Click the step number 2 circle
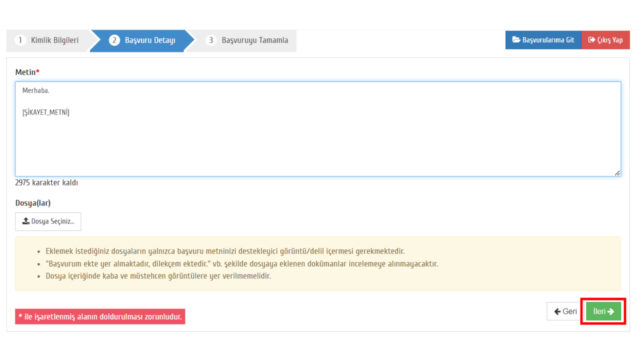 [x=114, y=40]
